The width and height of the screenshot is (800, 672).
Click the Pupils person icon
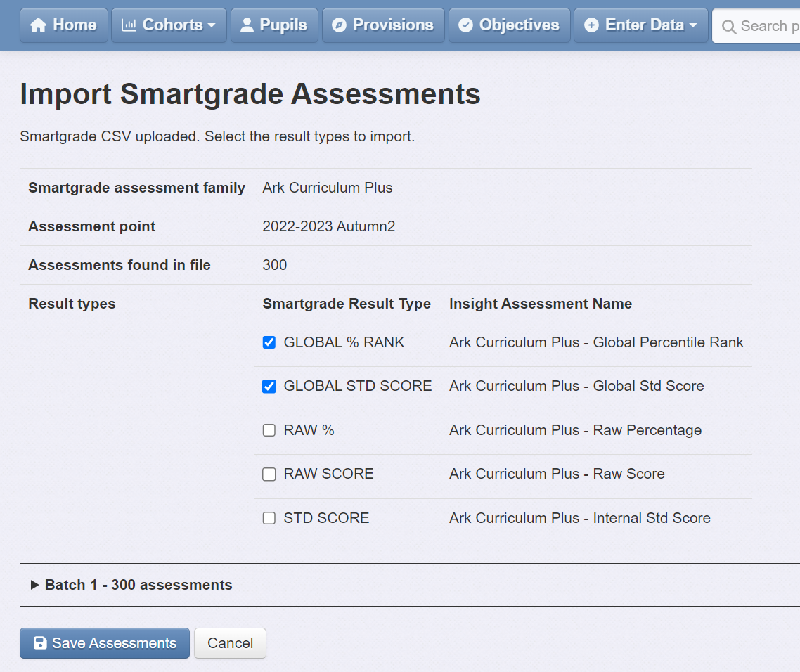(247, 25)
